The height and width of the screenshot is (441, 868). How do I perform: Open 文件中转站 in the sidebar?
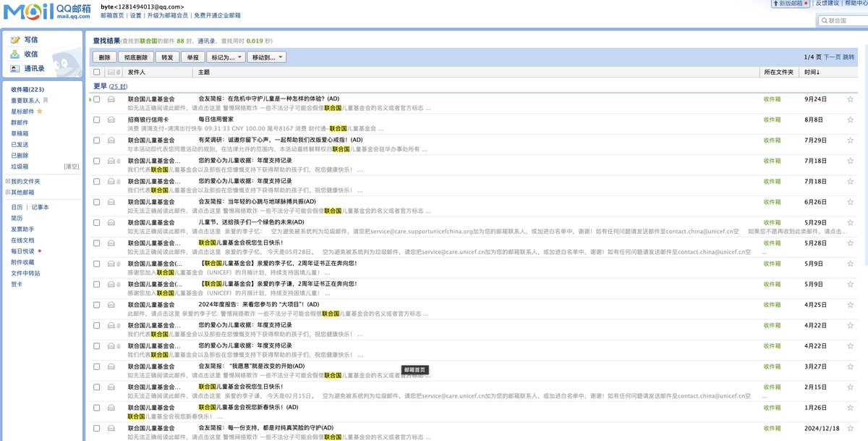click(x=25, y=274)
